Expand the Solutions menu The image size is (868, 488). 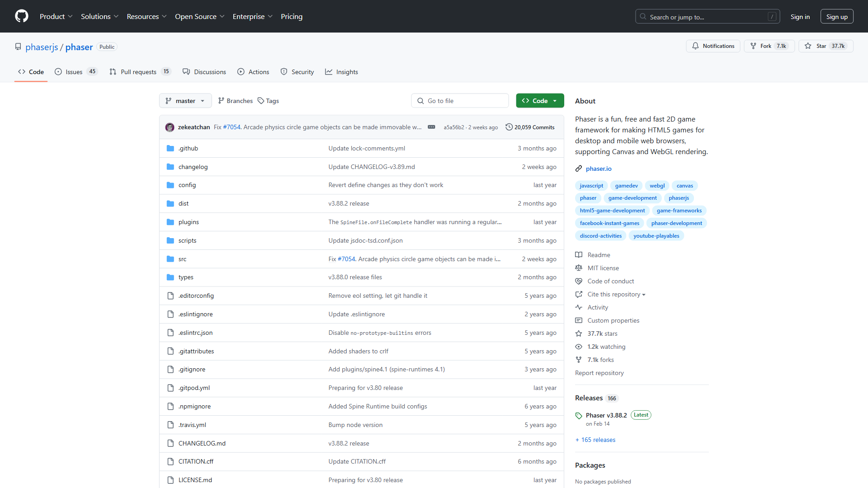(x=99, y=17)
